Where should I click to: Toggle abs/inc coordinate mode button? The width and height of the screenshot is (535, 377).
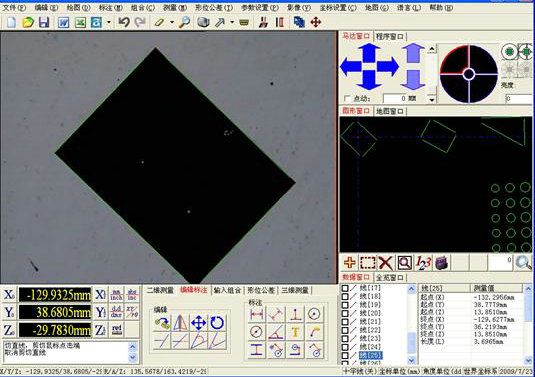point(132,295)
